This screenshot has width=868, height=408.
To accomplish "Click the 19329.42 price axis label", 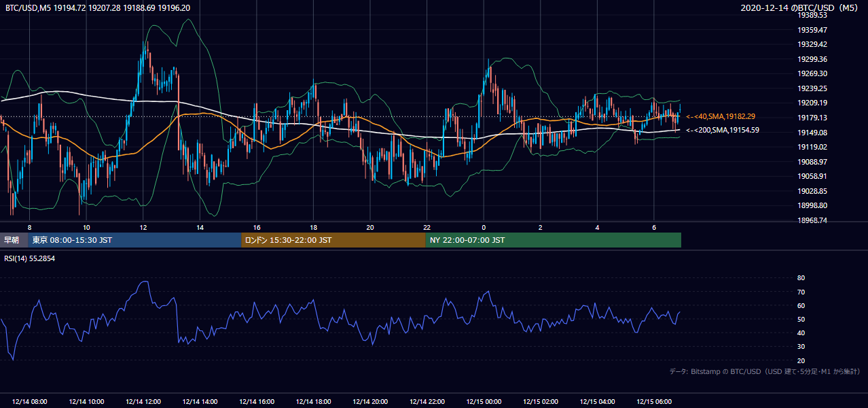I will [812, 44].
